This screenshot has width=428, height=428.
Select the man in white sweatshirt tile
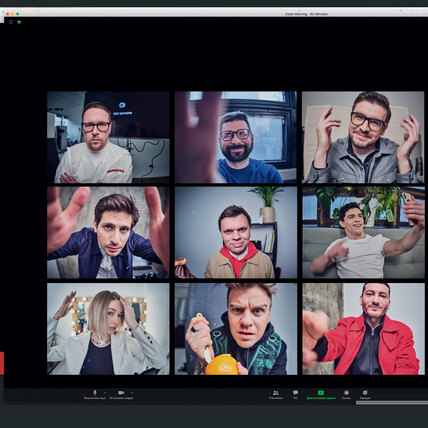tap(108, 137)
